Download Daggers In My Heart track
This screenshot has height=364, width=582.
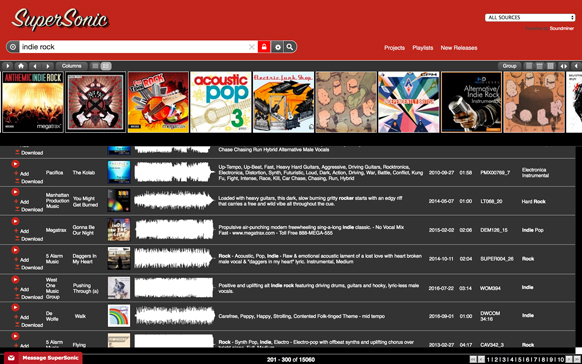tap(29, 268)
